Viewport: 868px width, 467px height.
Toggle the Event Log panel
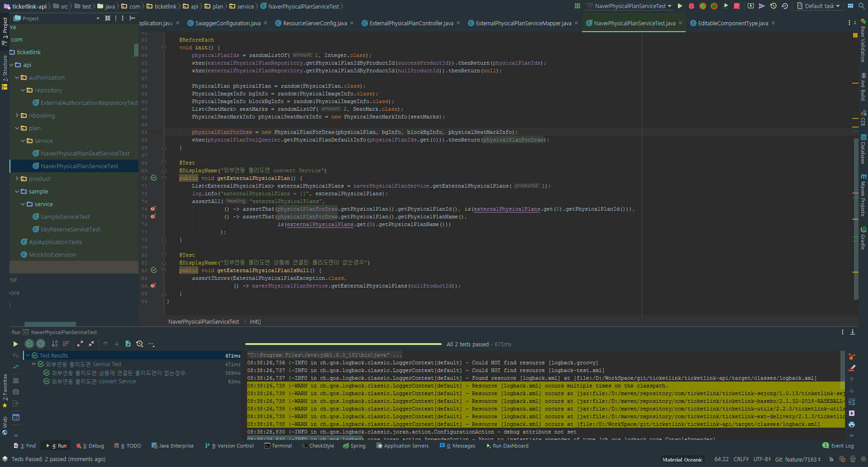(x=838, y=446)
